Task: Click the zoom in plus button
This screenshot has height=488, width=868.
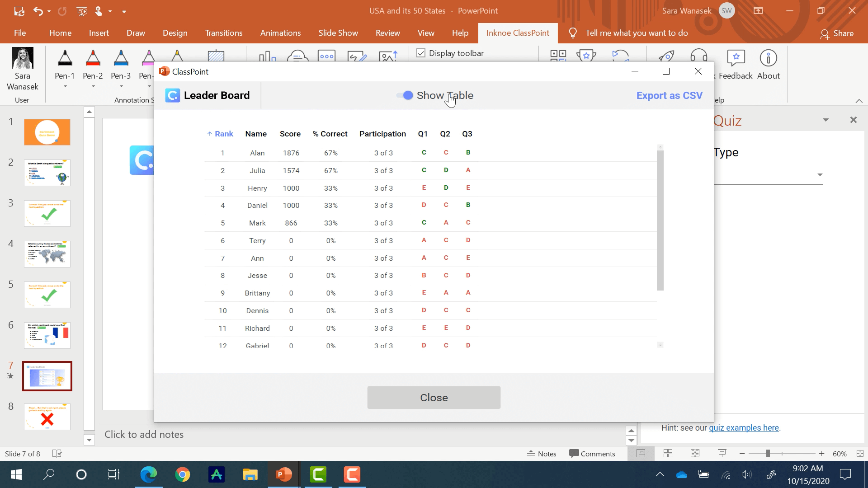Action: [821, 454]
